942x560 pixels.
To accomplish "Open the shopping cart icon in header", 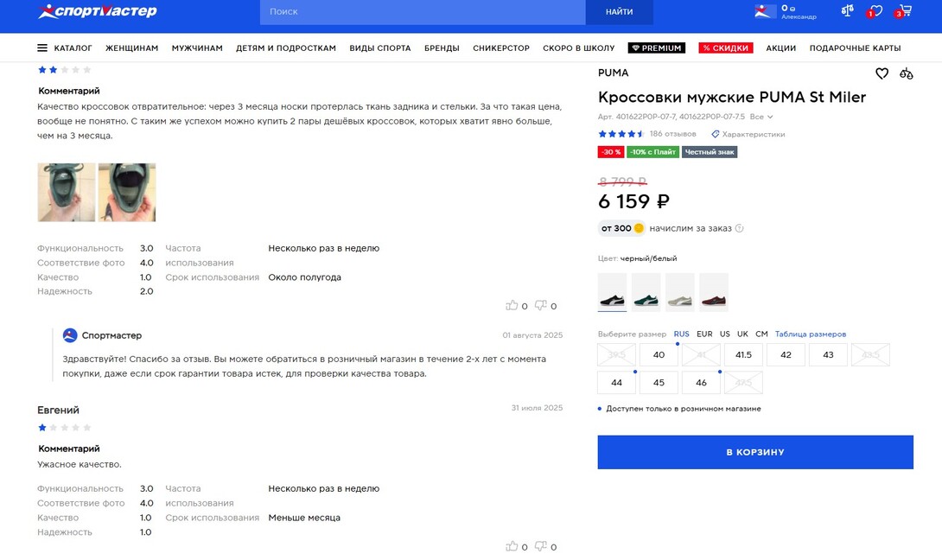I will click(x=904, y=11).
